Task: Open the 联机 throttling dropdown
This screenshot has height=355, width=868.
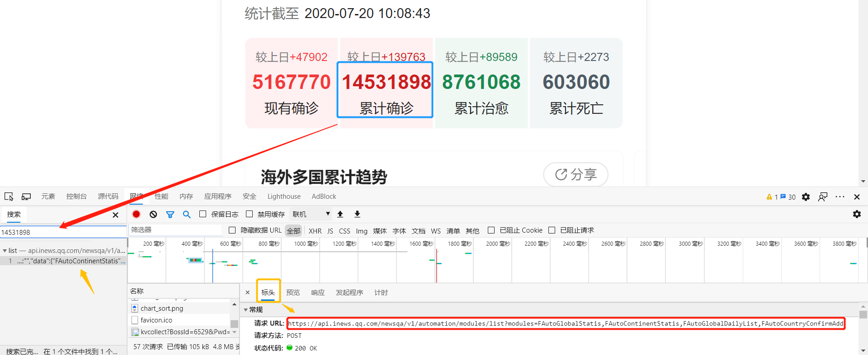Action: [311, 214]
